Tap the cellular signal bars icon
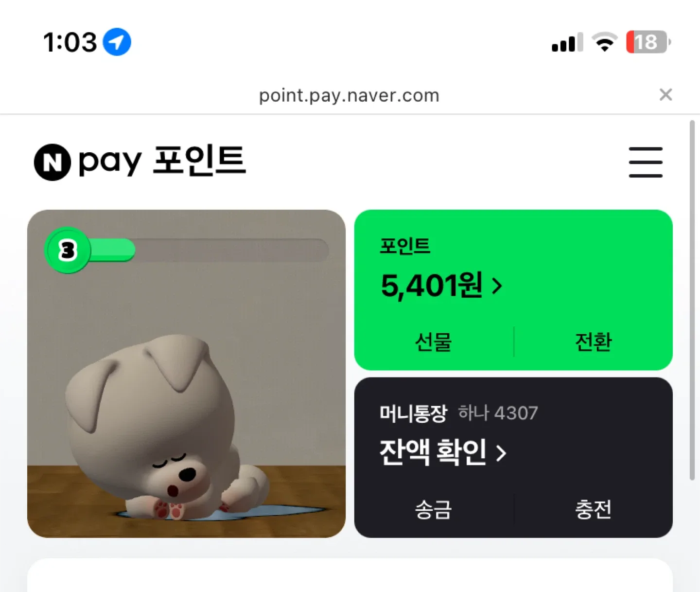 (567, 43)
